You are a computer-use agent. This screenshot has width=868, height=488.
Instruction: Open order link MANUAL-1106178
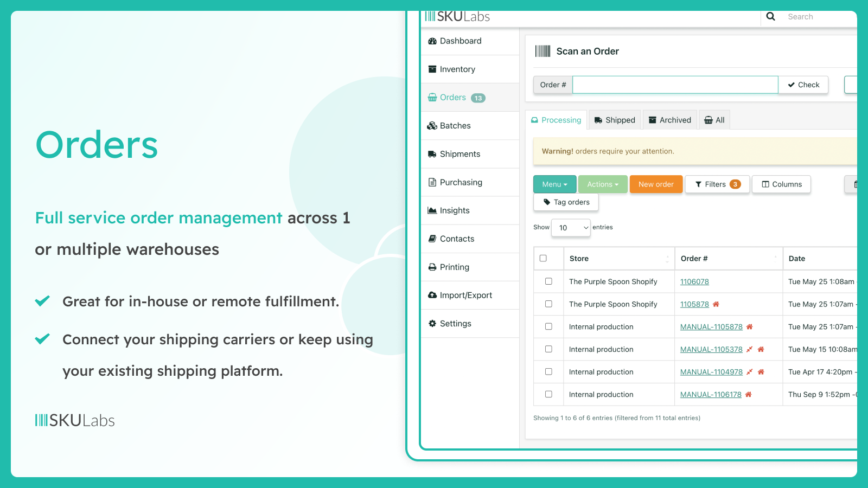click(711, 394)
